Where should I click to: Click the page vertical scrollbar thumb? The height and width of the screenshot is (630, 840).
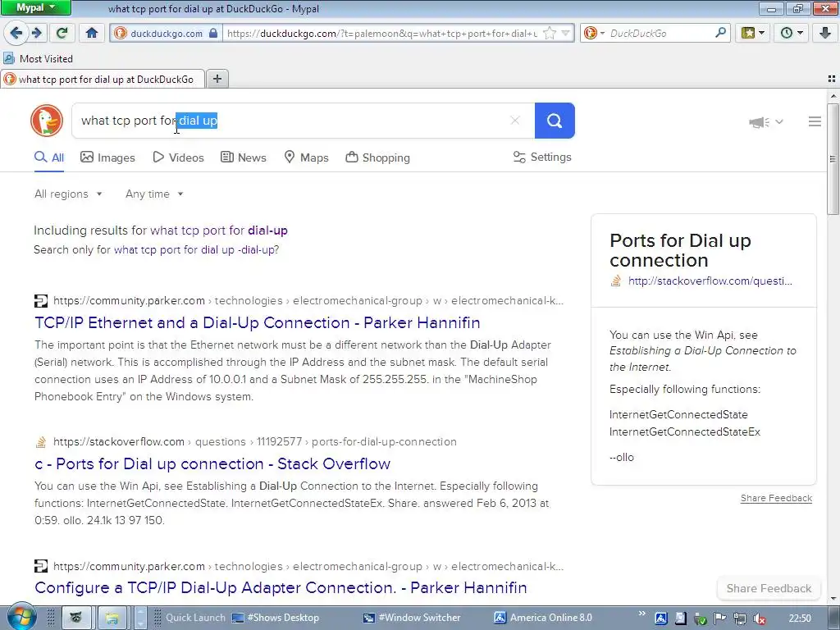pyautogui.click(x=833, y=158)
